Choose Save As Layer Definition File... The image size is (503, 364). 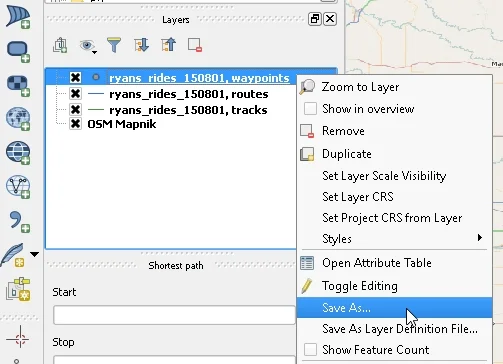click(395, 329)
